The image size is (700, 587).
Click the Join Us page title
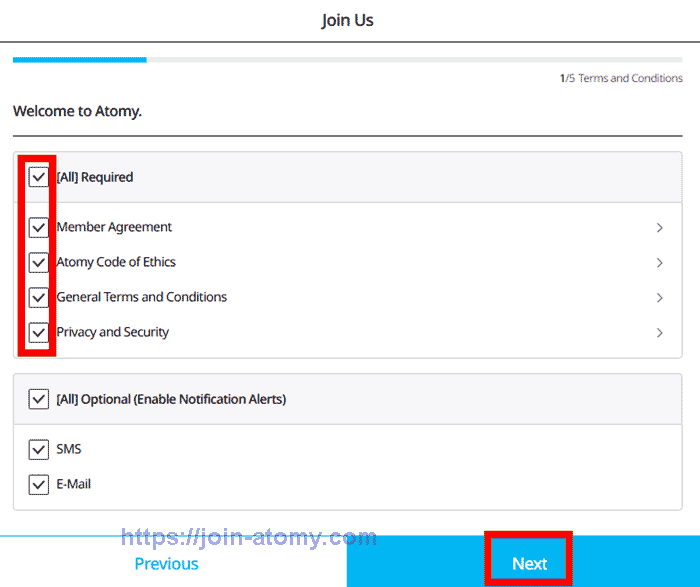pos(347,20)
